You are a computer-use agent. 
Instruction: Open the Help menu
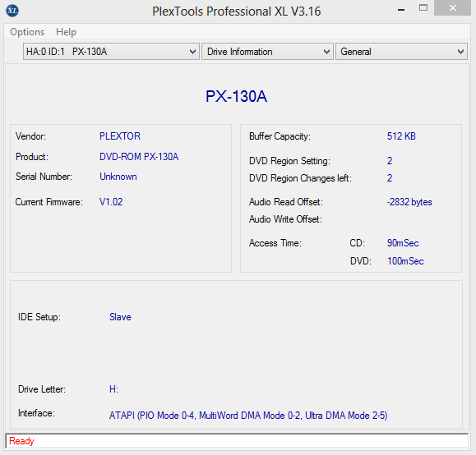(x=66, y=32)
